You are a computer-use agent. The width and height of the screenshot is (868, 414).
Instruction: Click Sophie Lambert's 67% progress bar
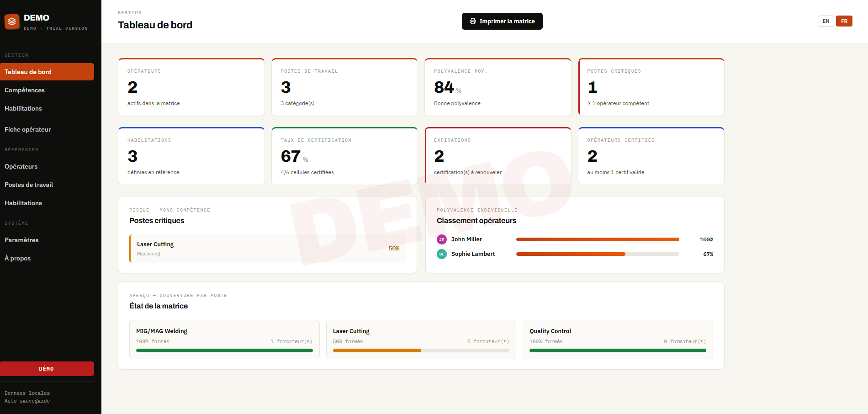click(x=598, y=254)
